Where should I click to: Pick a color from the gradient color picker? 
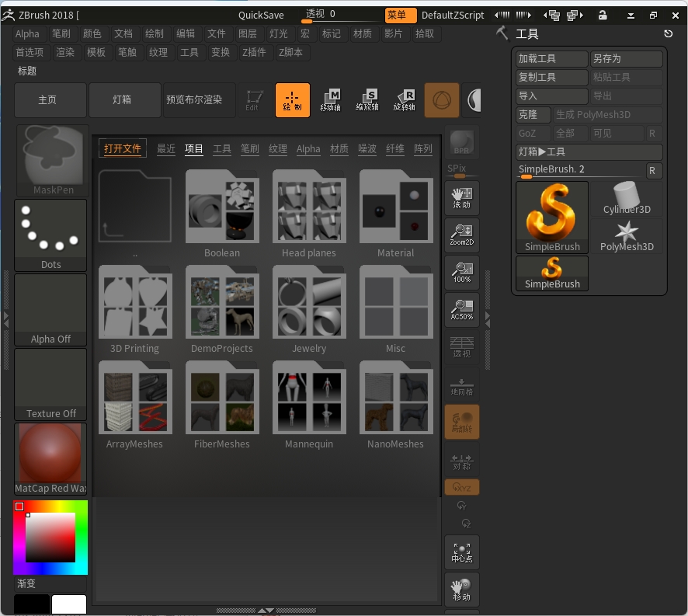(x=49, y=536)
